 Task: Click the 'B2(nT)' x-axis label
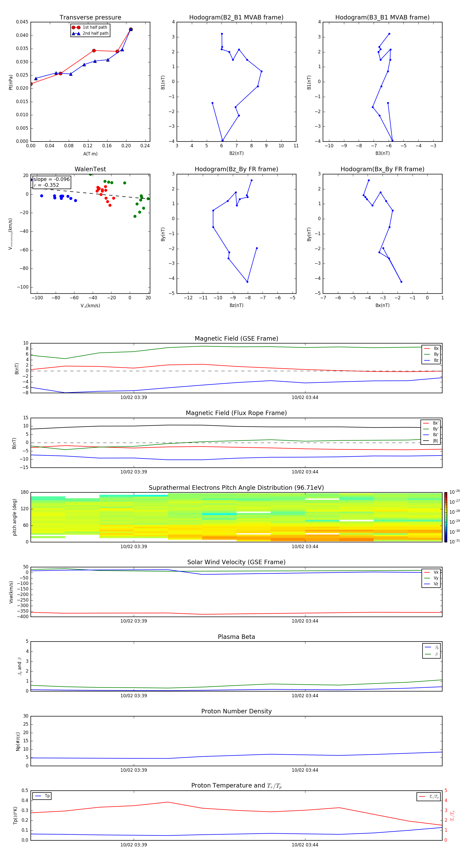[x=236, y=153]
